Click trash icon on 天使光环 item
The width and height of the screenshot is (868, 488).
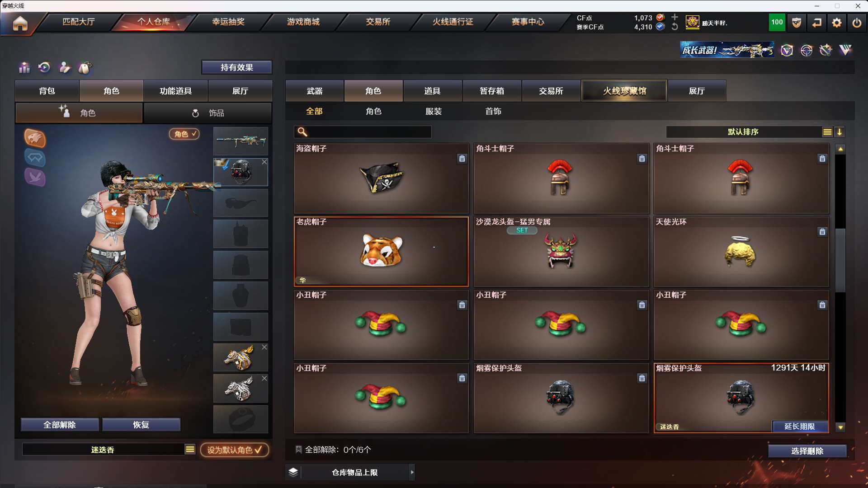[x=822, y=232]
